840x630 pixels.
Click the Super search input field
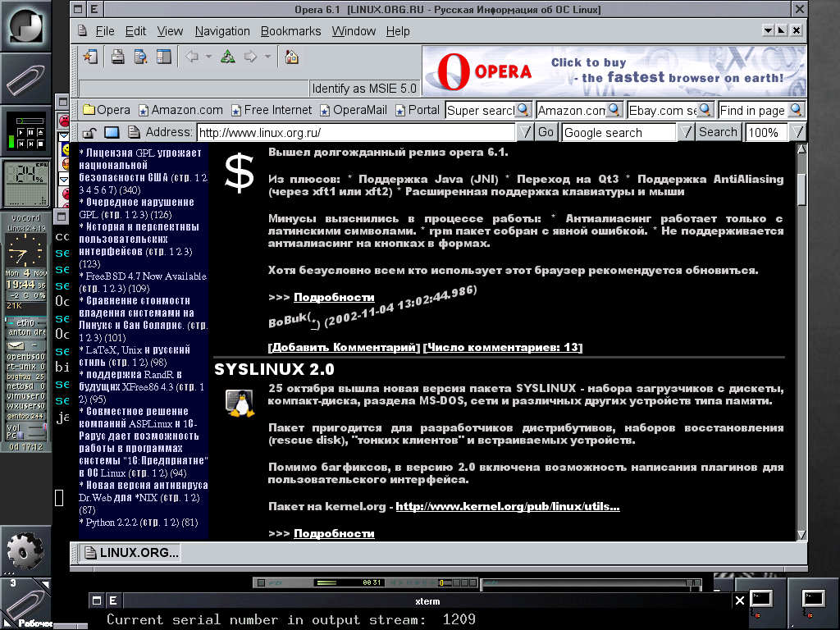481,111
